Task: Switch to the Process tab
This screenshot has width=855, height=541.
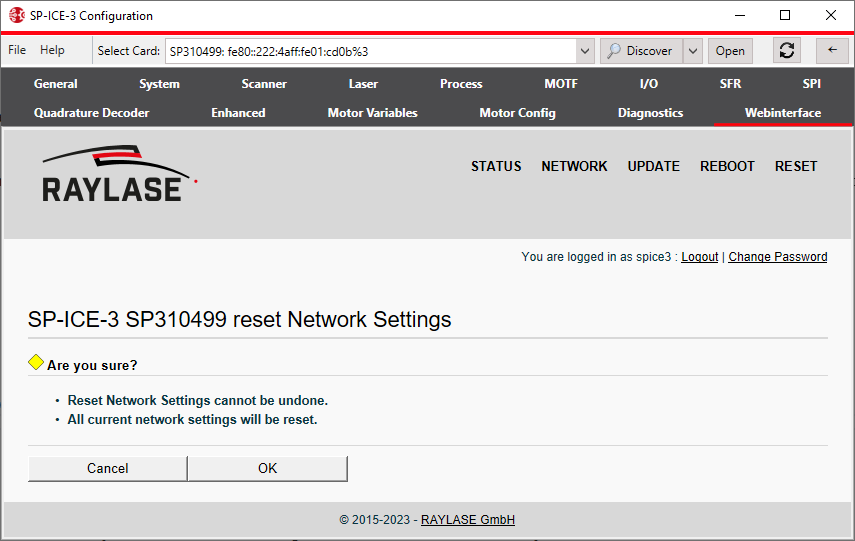Action: pyautogui.click(x=461, y=84)
